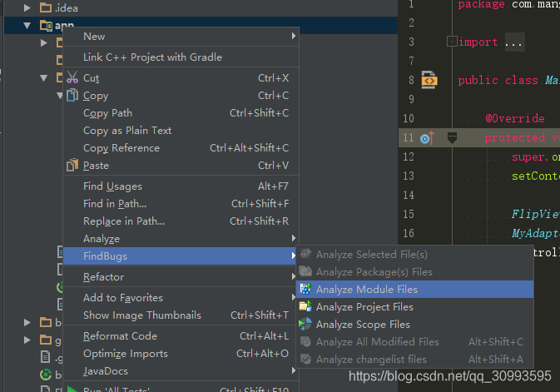This screenshot has height=392, width=560.
Task: Click the Analyze Package(s) Files icon
Action: tap(305, 271)
